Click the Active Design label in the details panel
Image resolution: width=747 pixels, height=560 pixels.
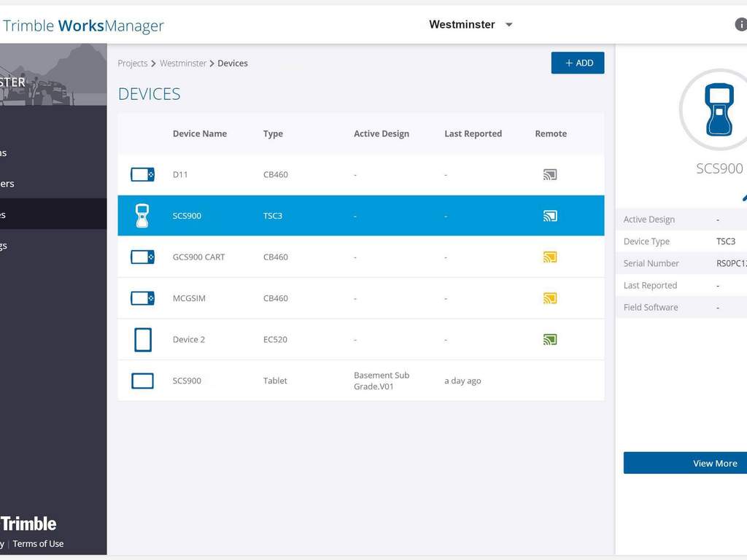(x=649, y=219)
